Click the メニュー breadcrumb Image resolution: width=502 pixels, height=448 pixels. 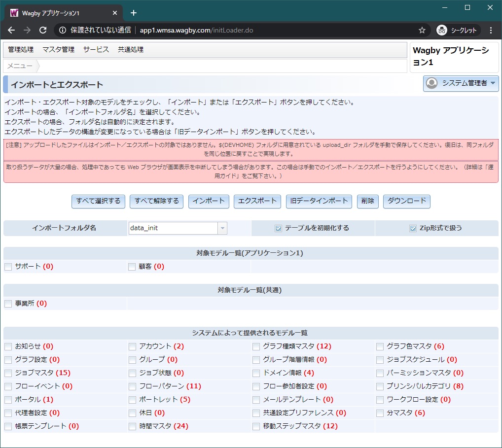click(x=20, y=66)
